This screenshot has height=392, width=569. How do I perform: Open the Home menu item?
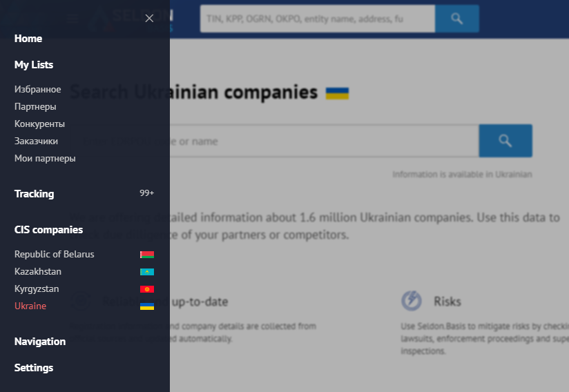pos(28,39)
